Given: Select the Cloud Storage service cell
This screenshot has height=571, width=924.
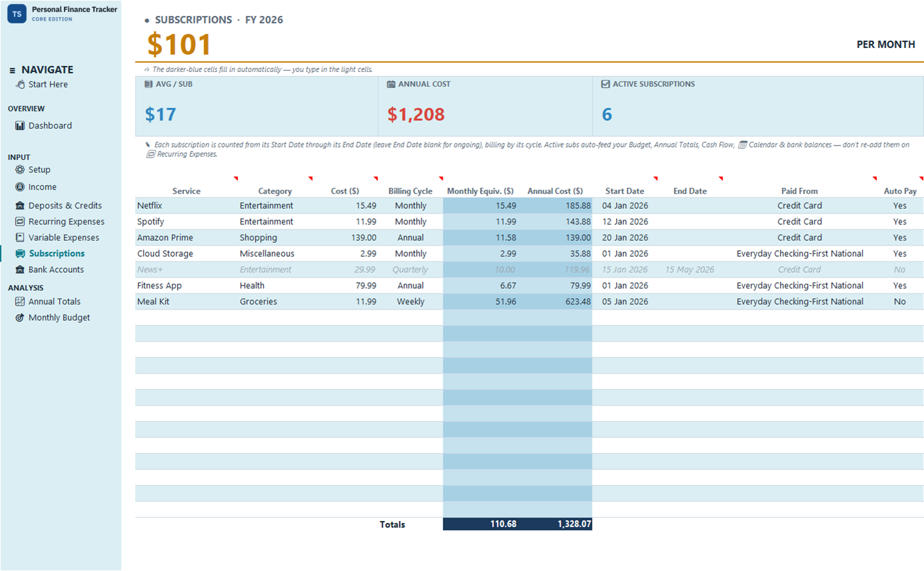Looking at the screenshot, I should pos(186,253).
